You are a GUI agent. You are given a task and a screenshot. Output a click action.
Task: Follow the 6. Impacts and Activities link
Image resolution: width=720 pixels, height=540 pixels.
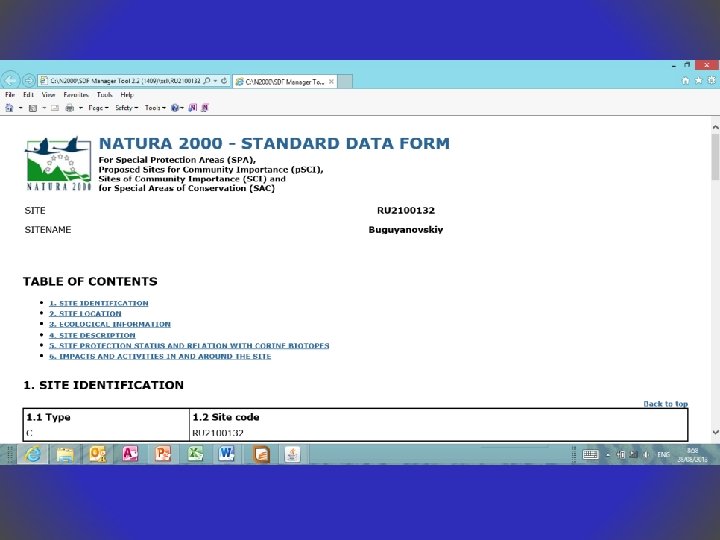pos(160,356)
